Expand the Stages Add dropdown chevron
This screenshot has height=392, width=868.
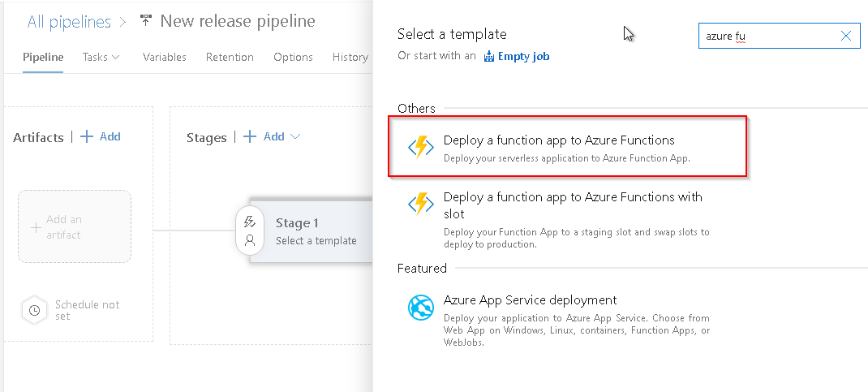point(295,137)
